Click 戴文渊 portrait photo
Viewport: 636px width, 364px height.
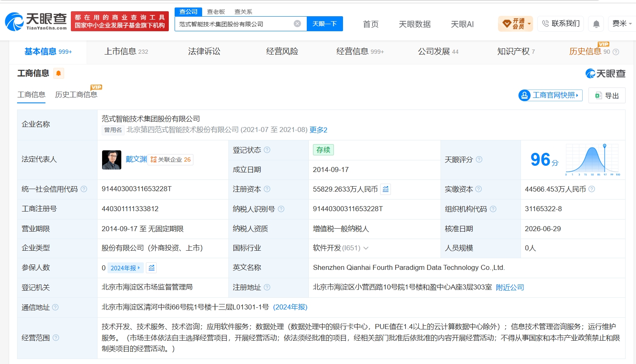112,160
